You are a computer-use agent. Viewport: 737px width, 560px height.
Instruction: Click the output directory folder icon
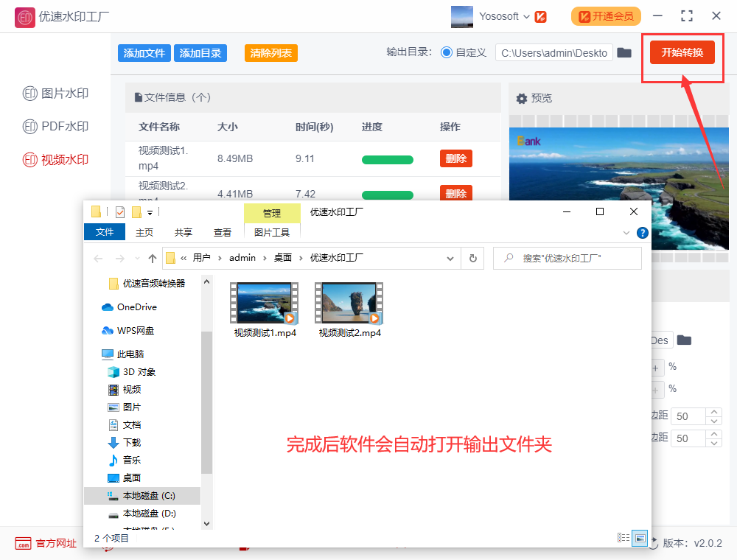coord(624,53)
